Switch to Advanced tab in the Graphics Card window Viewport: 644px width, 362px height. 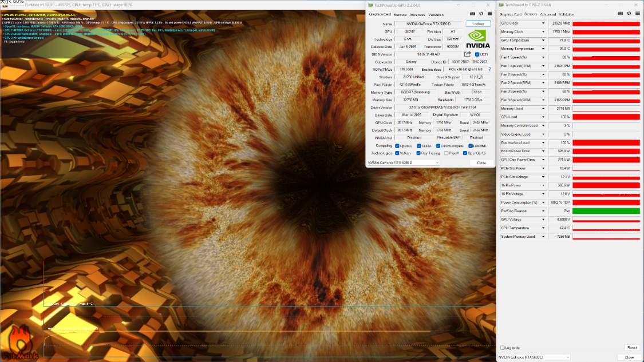[x=417, y=15]
